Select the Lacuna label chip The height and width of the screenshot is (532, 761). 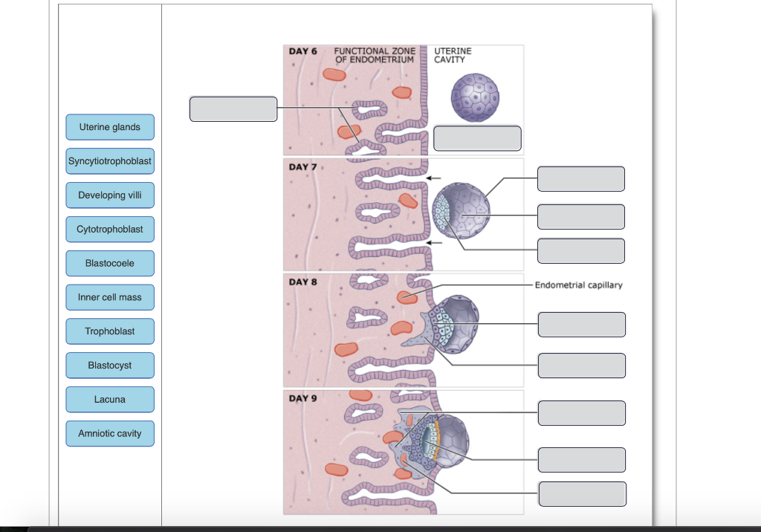pos(109,399)
